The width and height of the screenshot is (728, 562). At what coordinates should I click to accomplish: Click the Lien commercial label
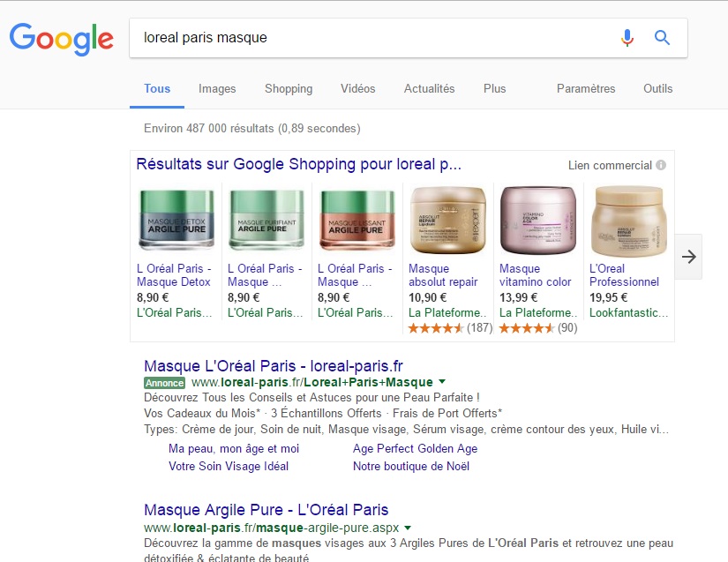pos(610,166)
